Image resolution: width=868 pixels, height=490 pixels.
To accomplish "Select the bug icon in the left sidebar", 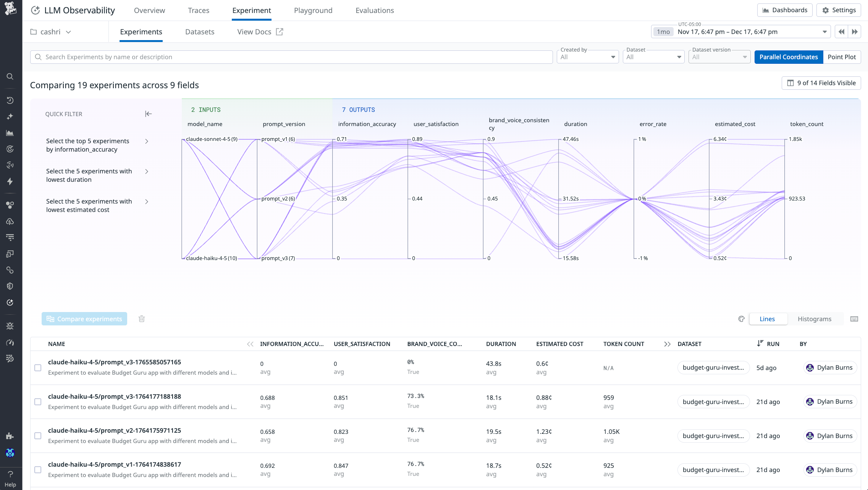I will click(10, 326).
